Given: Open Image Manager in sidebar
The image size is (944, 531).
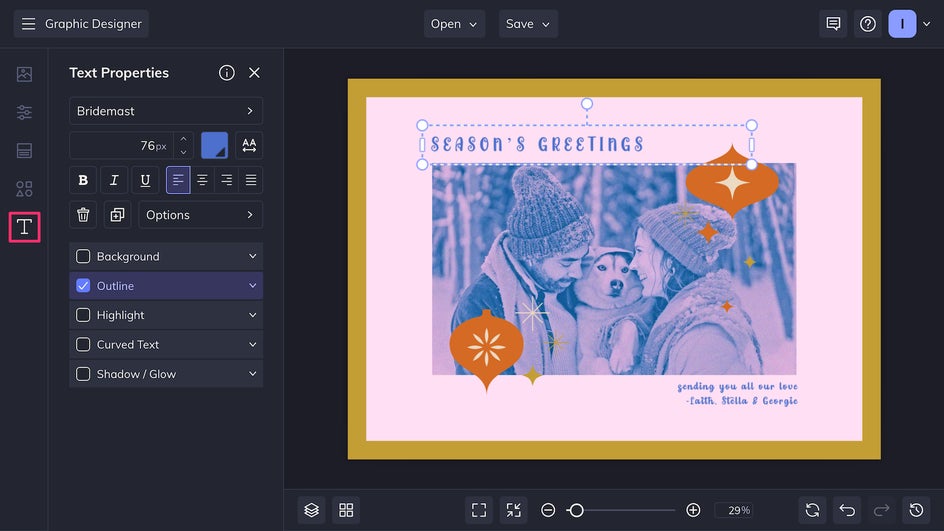Looking at the screenshot, I should (24, 74).
